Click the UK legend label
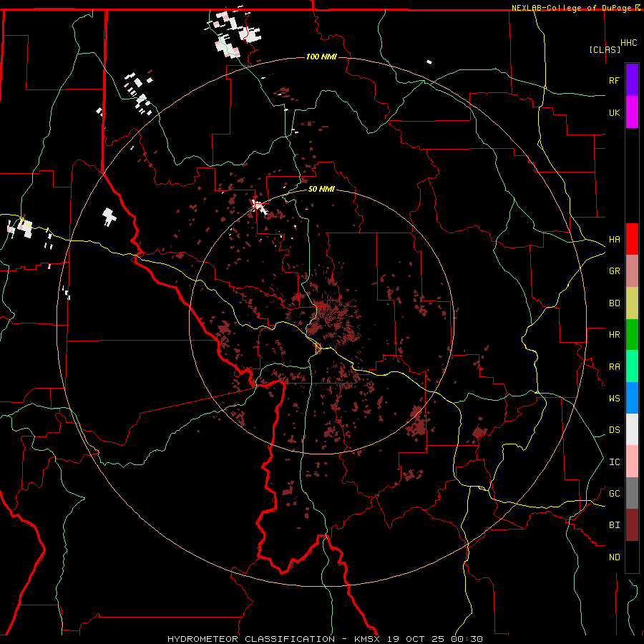This screenshot has width=644, height=644. point(614,112)
